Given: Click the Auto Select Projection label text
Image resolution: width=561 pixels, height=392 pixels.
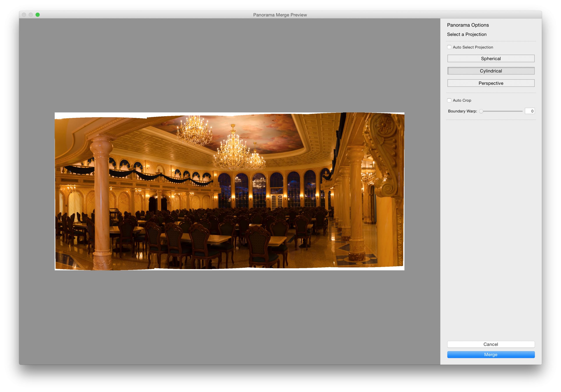Looking at the screenshot, I should pos(472,47).
